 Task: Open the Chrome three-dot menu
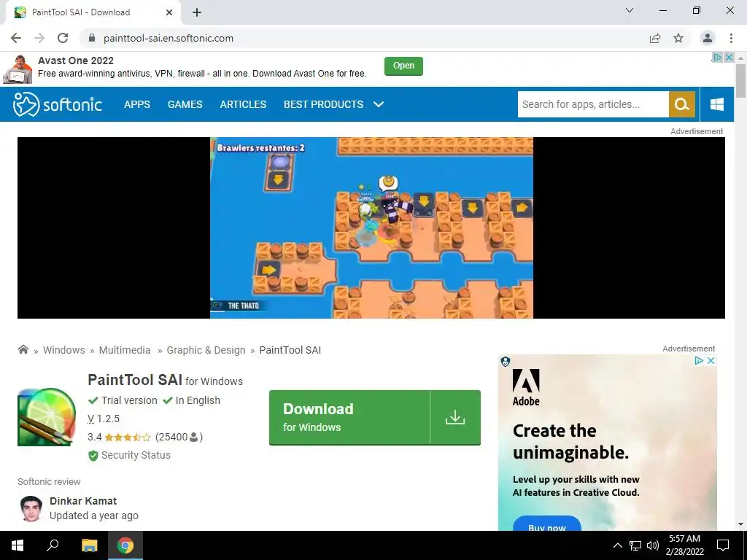pyautogui.click(x=731, y=38)
